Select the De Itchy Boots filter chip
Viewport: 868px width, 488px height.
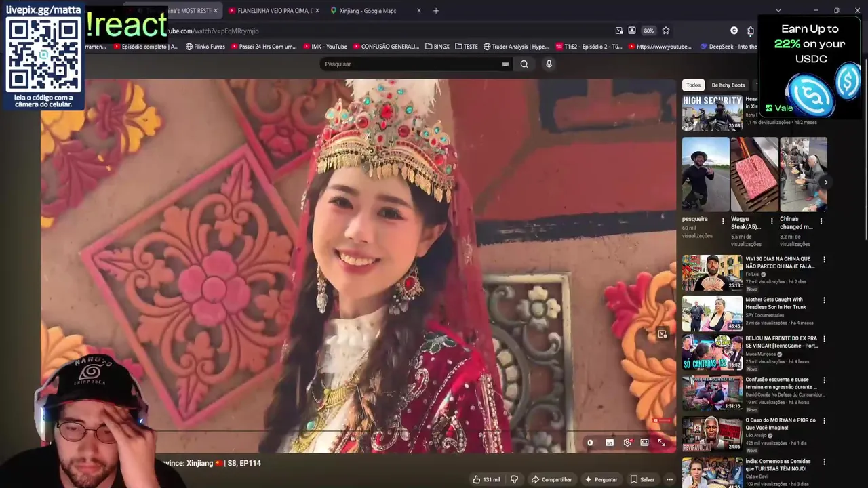coord(728,85)
